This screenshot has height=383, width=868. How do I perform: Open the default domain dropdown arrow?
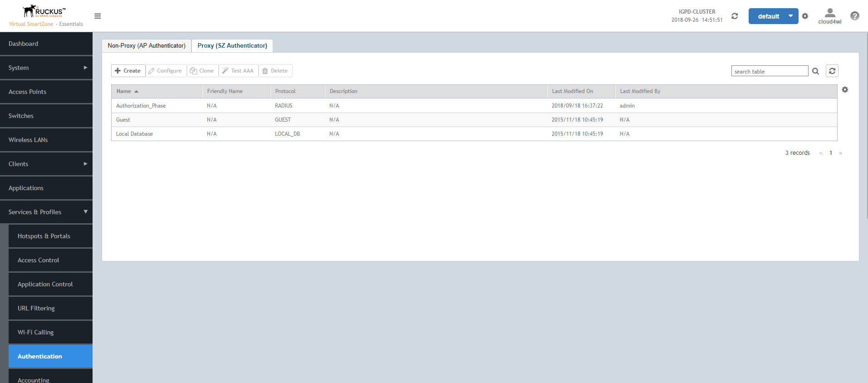tap(791, 16)
